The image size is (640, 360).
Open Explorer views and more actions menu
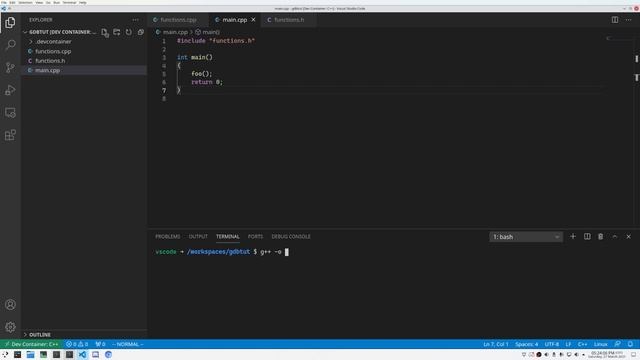136,20
